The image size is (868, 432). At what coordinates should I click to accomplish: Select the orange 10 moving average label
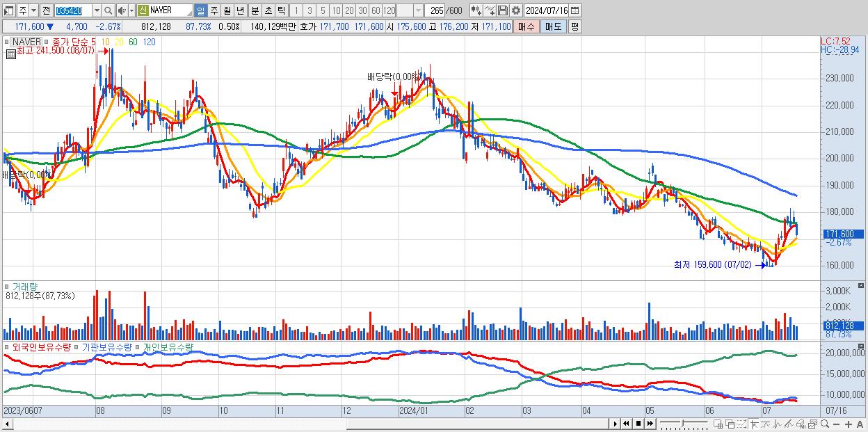(x=105, y=42)
